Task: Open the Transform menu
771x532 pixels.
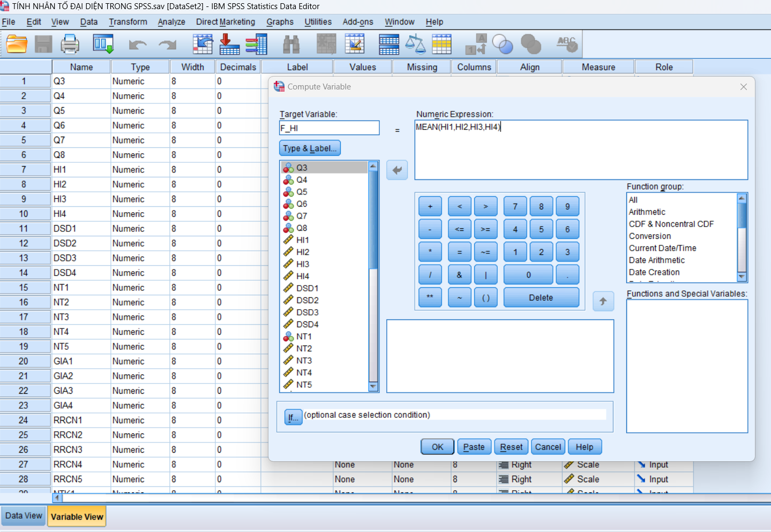Action: click(128, 22)
